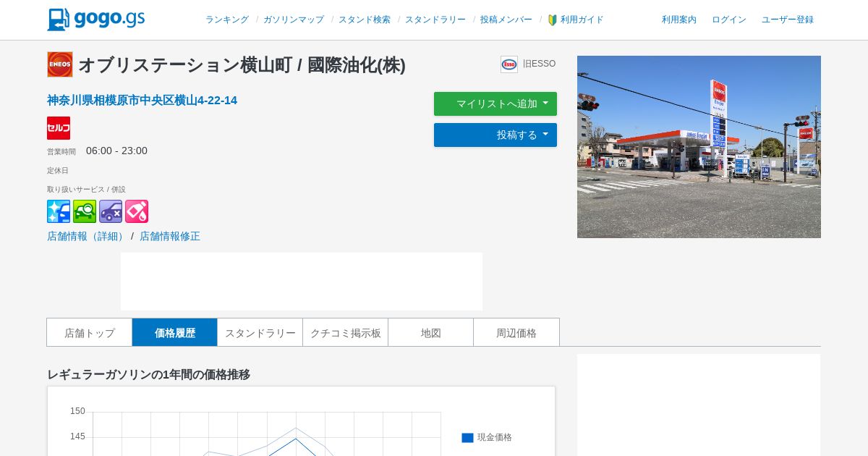Click the 利用案内 link
The height and width of the screenshot is (456, 868).
tap(679, 20)
